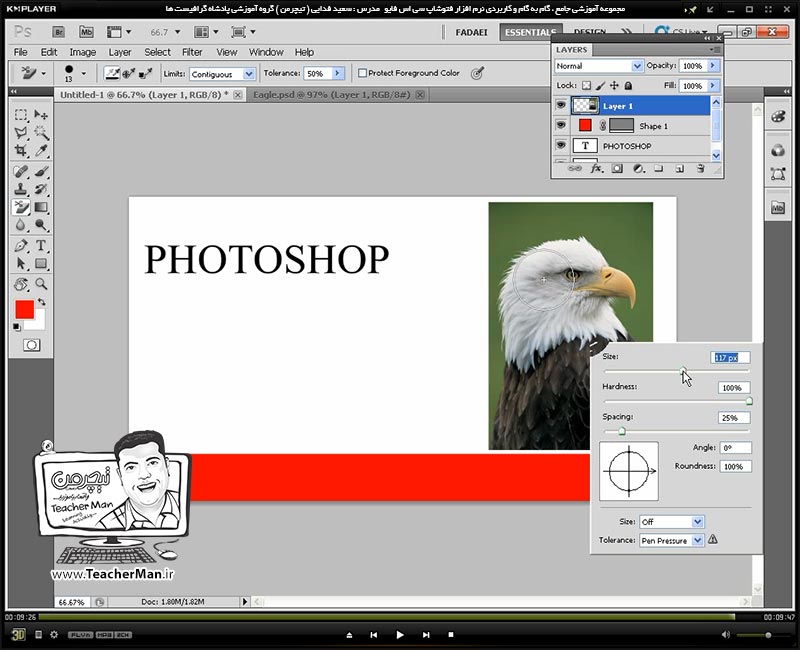Select the Path Selection tool
800x650 pixels.
click(x=21, y=264)
